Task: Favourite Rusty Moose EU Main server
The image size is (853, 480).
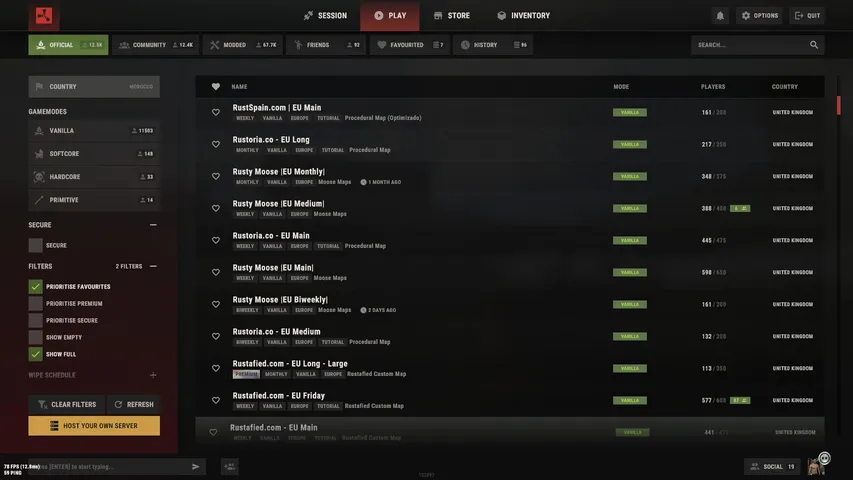Action: 216,272
